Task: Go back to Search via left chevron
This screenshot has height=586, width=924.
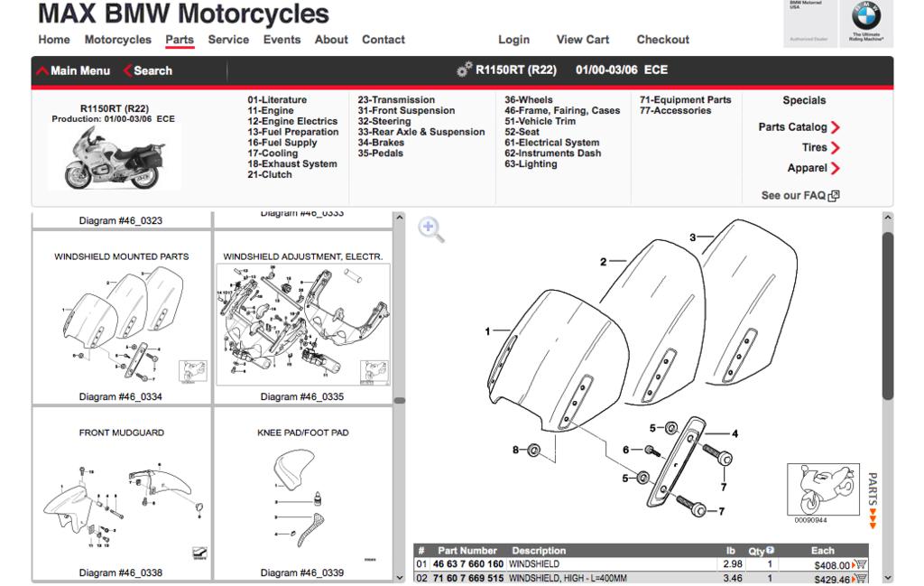Action: (128, 70)
